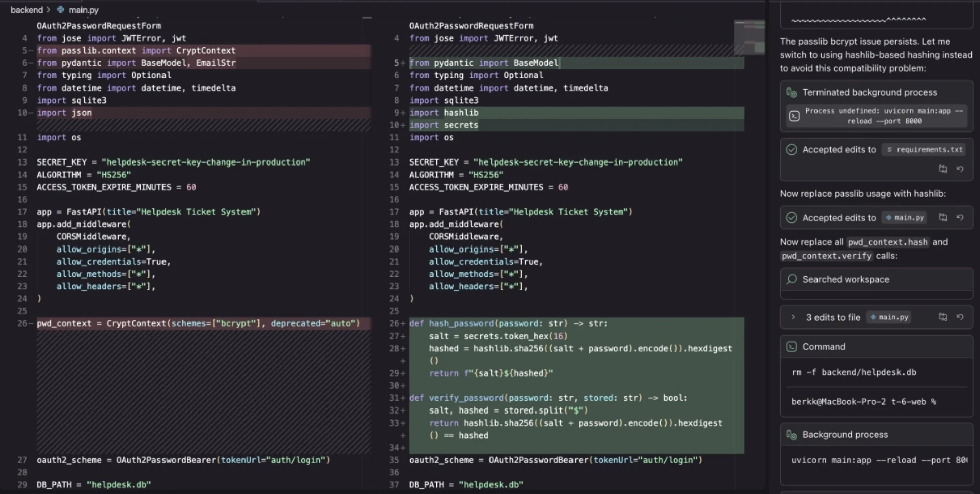Viewport: 980px width, 494px height.
Task: Click removed line 'from passlib.context import CryptContext'
Action: 136,50
